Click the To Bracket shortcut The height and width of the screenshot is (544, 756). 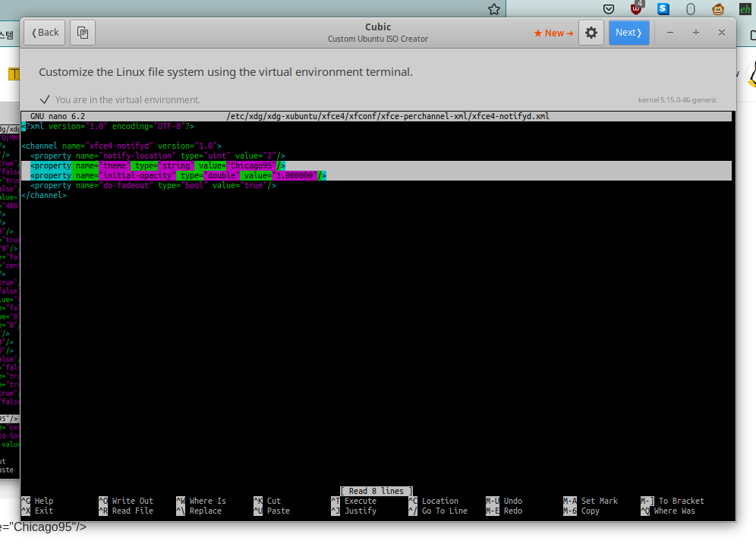point(673,501)
